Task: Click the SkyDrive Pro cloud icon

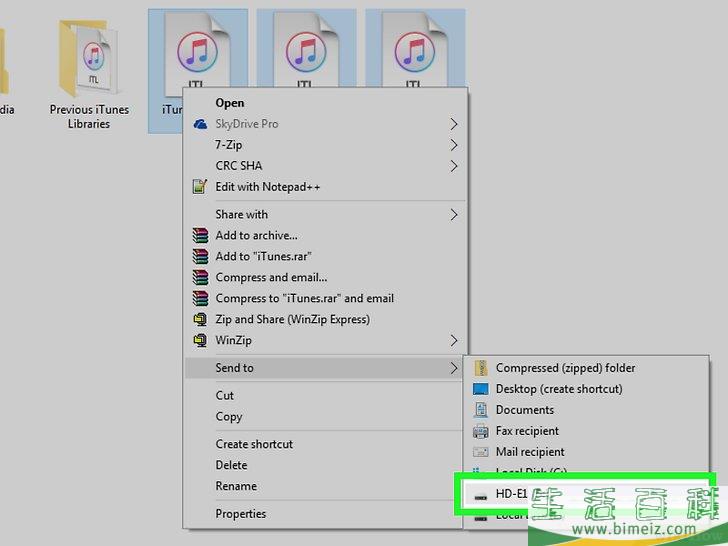Action: coord(198,124)
